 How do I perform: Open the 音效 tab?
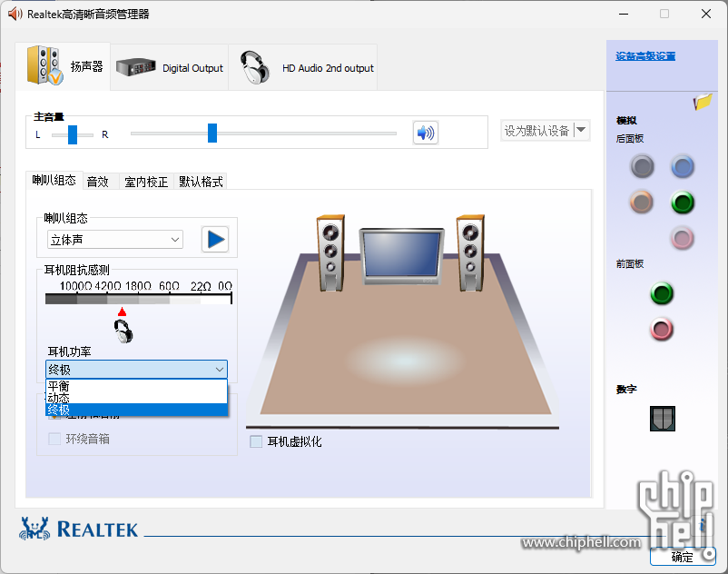(x=98, y=182)
